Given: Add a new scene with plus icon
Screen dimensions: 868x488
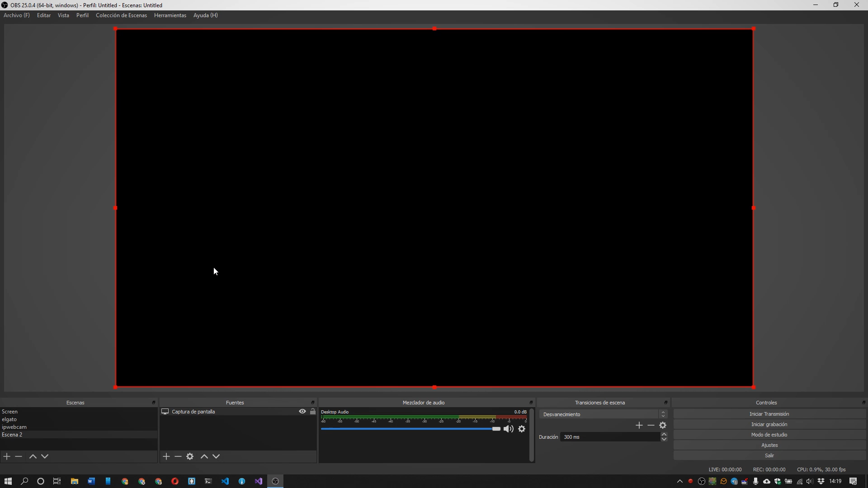Looking at the screenshot, I should pyautogui.click(x=7, y=456).
